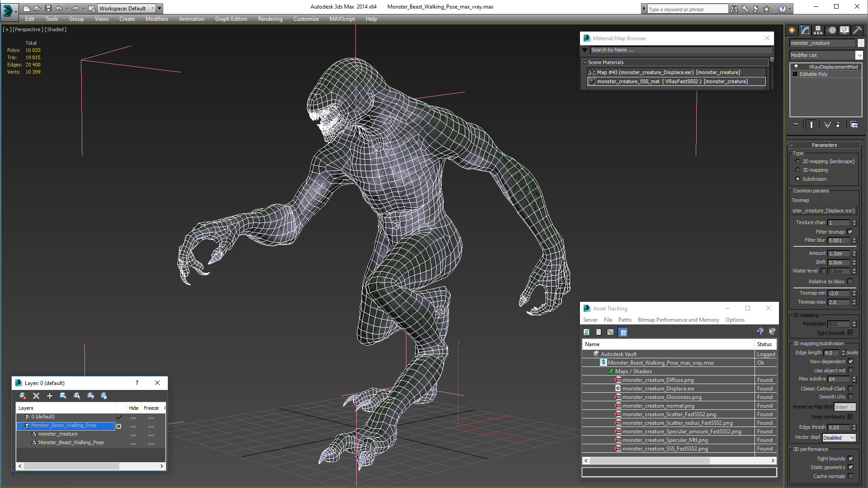Open the Modify command panel tab
The width and height of the screenshot is (868, 488).
(805, 30)
